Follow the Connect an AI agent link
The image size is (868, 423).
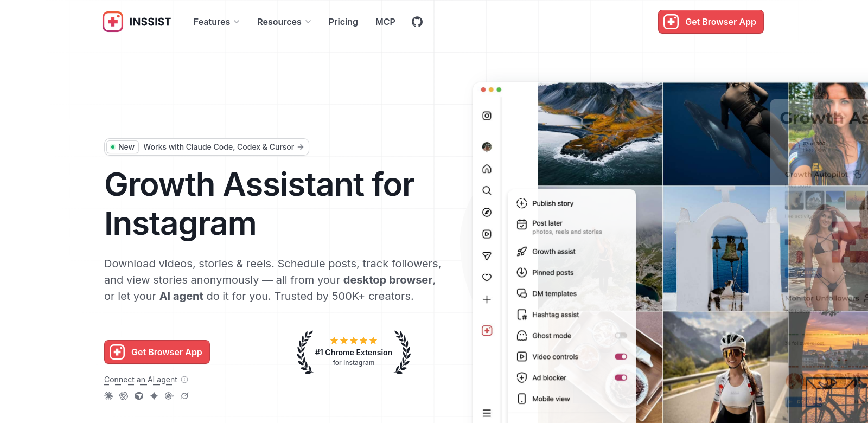click(141, 380)
